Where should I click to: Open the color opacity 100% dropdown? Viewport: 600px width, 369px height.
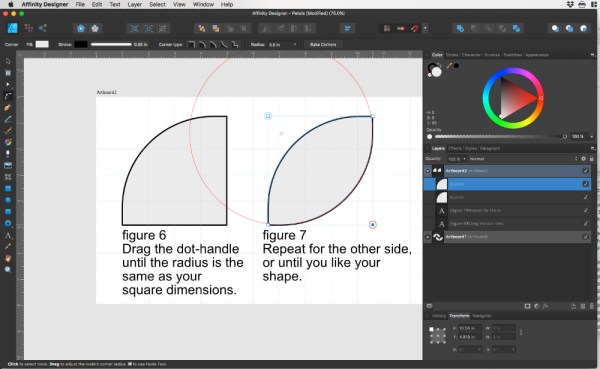[592, 137]
